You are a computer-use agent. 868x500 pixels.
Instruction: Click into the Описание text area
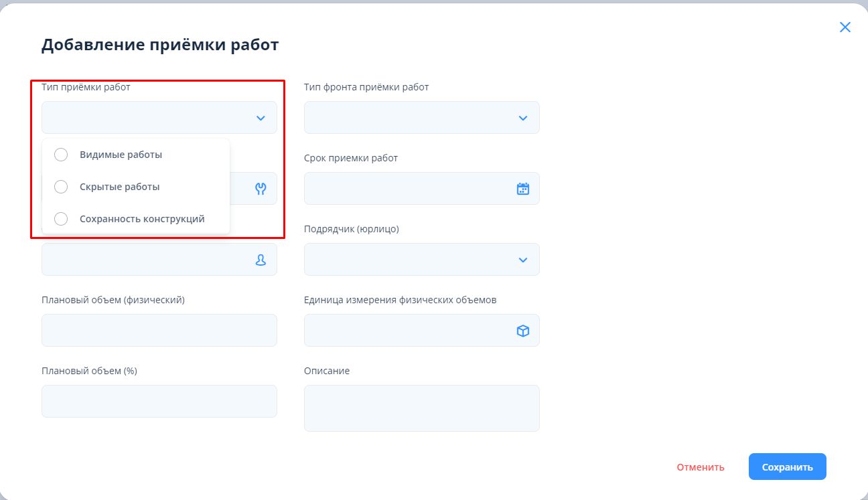click(x=421, y=408)
